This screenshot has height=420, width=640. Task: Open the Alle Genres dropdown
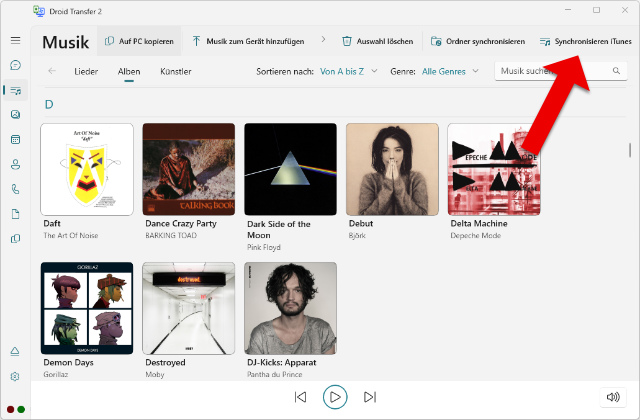point(450,71)
